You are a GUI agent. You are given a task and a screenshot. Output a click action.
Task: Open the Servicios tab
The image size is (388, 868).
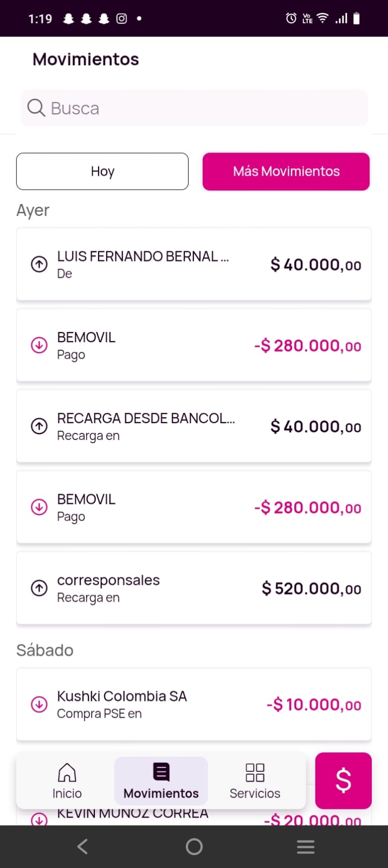[255, 781]
